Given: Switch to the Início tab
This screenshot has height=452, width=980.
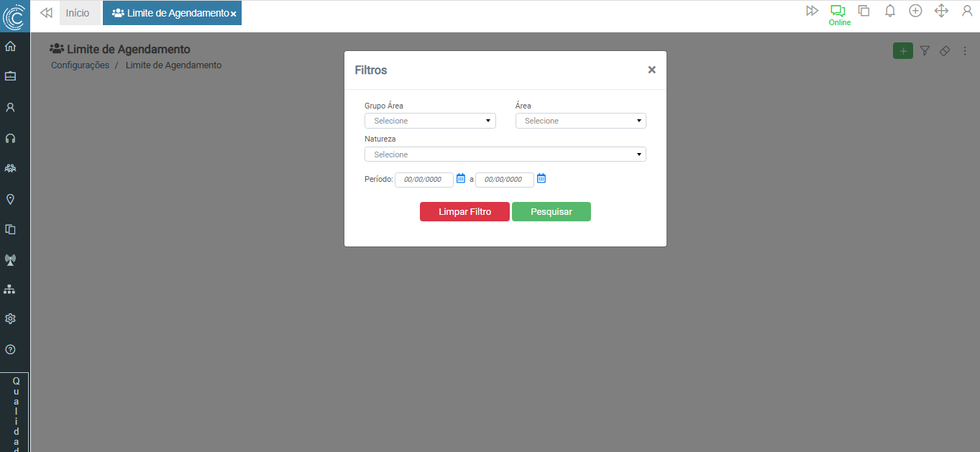Looking at the screenshot, I should coord(78,13).
